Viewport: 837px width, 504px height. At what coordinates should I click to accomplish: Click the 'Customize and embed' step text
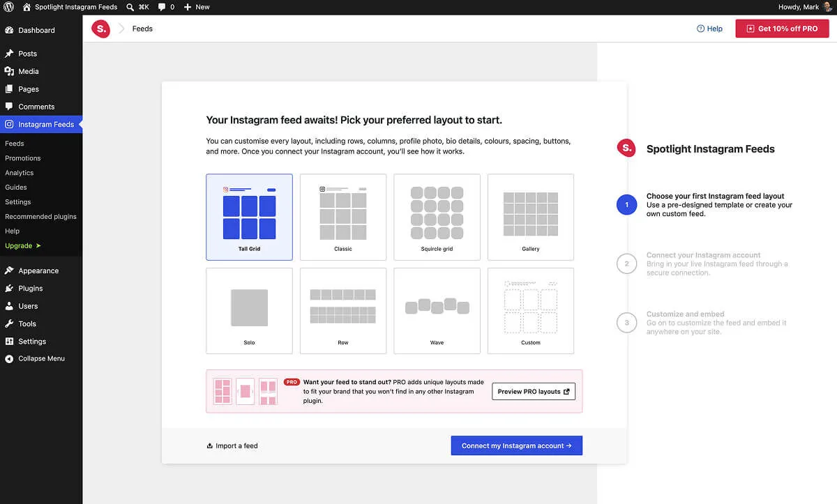685,314
